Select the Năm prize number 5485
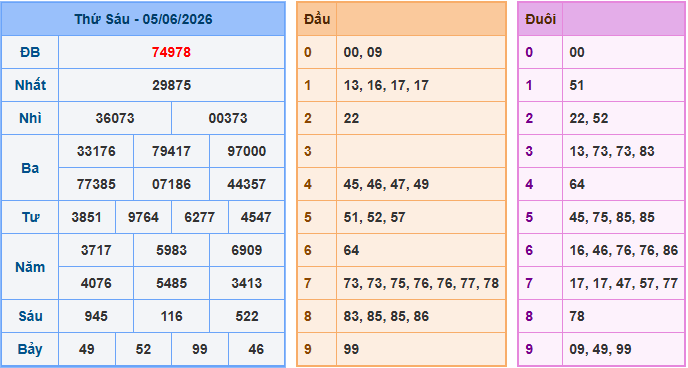 [172, 283]
